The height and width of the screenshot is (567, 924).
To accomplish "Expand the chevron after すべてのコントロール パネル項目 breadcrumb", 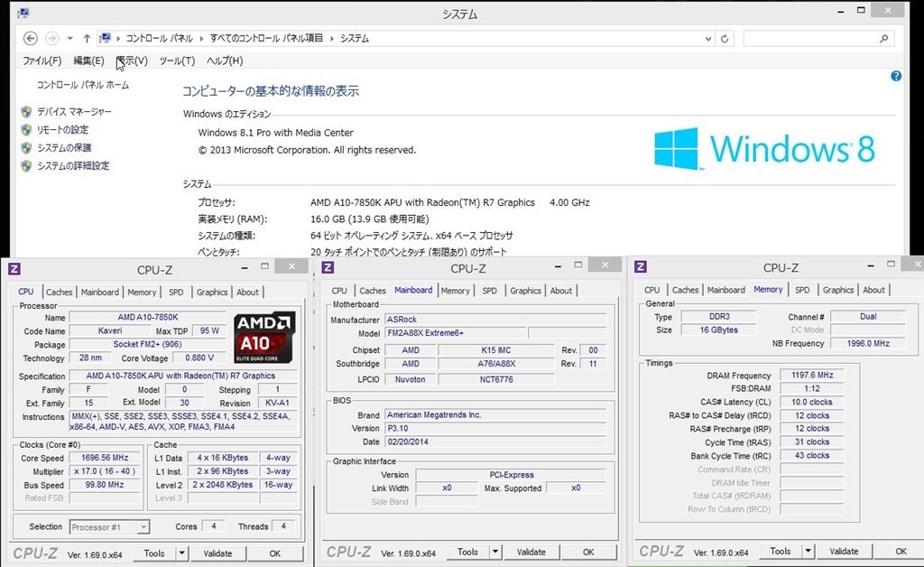I will (x=332, y=38).
